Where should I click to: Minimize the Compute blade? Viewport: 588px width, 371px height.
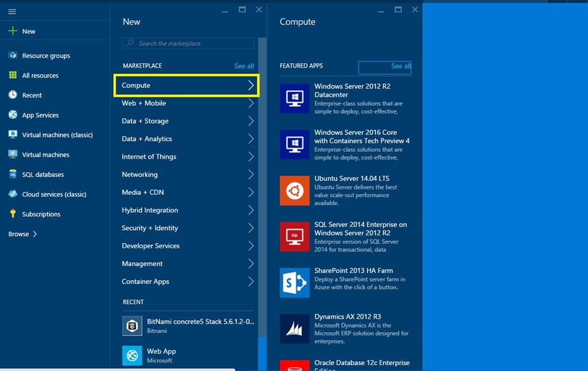tap(381, 10)
